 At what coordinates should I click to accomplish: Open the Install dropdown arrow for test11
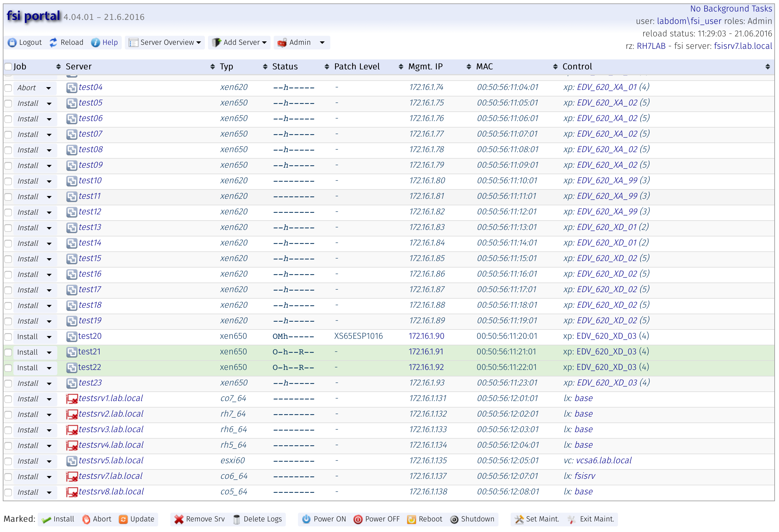49,197
